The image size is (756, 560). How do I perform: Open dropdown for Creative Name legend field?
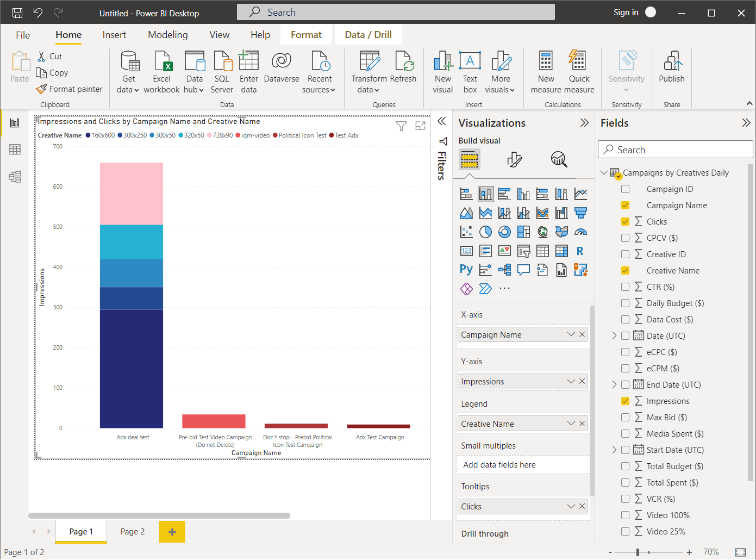click(x=571, y=424)
